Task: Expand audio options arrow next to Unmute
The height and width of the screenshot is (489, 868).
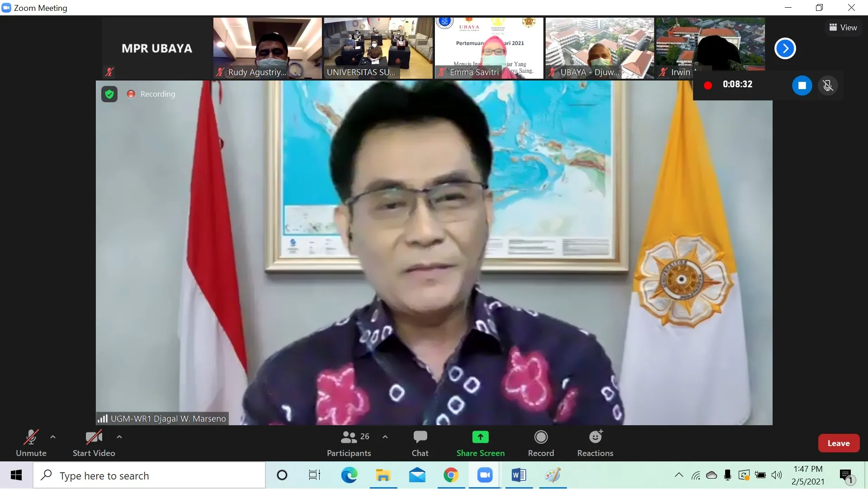Action: (x=53, y=437)
